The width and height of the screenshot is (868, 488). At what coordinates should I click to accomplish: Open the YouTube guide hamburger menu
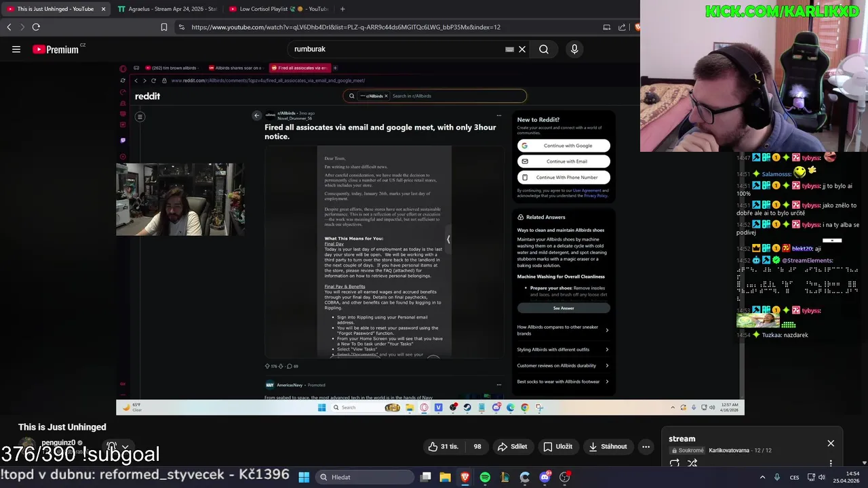pyautogui.click(x=16, y=49)
